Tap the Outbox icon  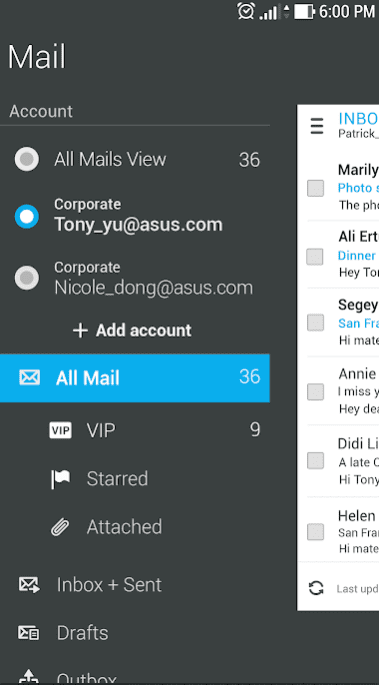(x=29, y=677)
